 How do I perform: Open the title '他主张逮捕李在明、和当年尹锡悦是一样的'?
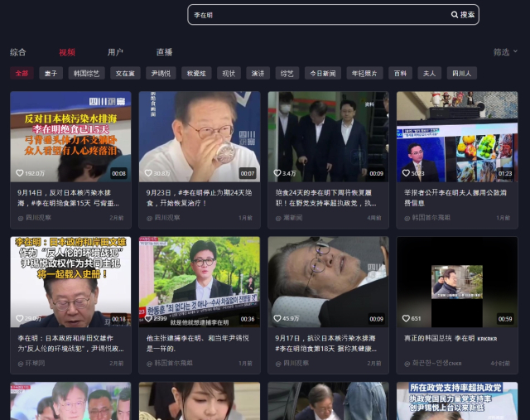(197, 343)
